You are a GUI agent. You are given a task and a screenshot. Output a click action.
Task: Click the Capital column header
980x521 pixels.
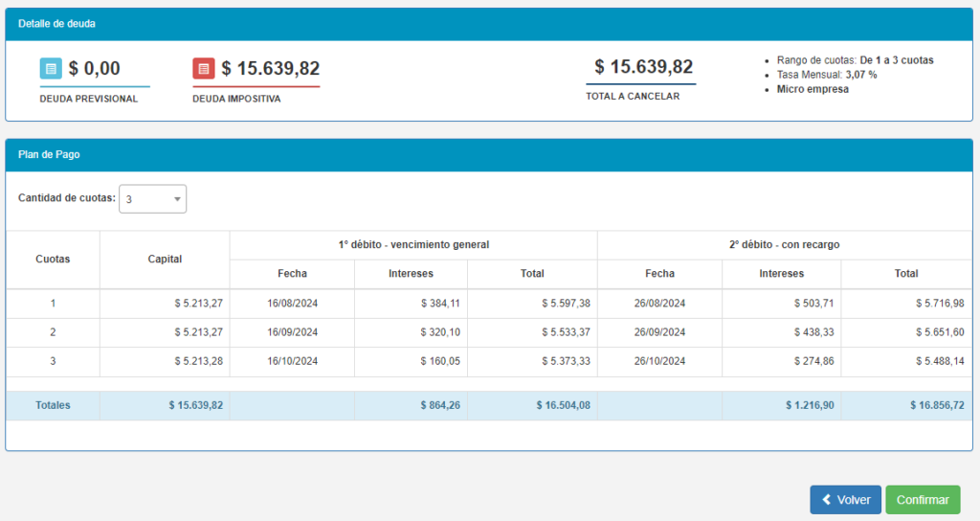click(165, 260)
